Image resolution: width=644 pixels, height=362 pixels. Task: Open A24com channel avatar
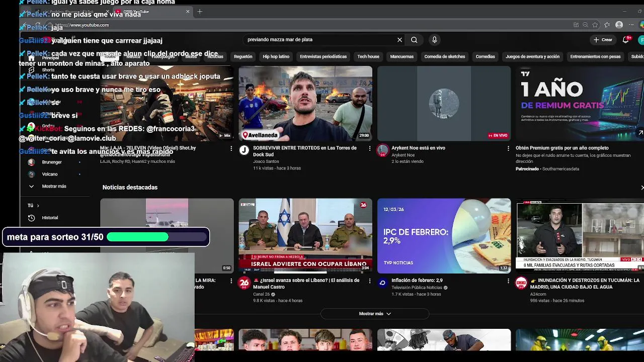521,283
